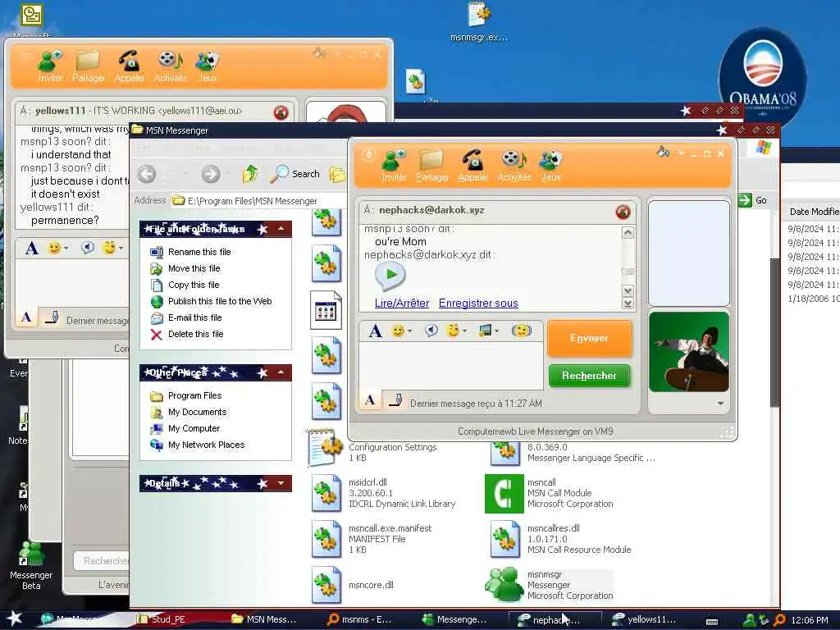Click Search in Explorer toolbar
Image resolution: width=840 pixels, height=630 pixels.
pos(295,174)
